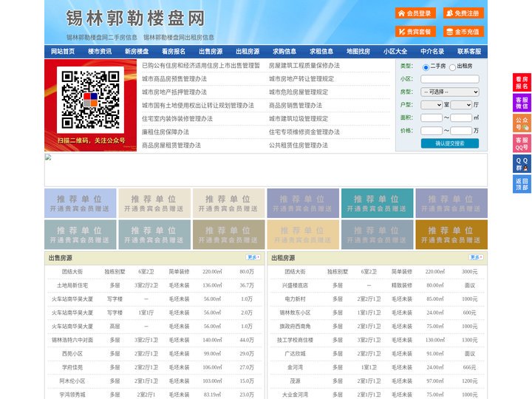Image resolution: width=532 pixels, height=399 pixels.
Task: Open link 城市商品房预售管理办法
Action: 174,79
